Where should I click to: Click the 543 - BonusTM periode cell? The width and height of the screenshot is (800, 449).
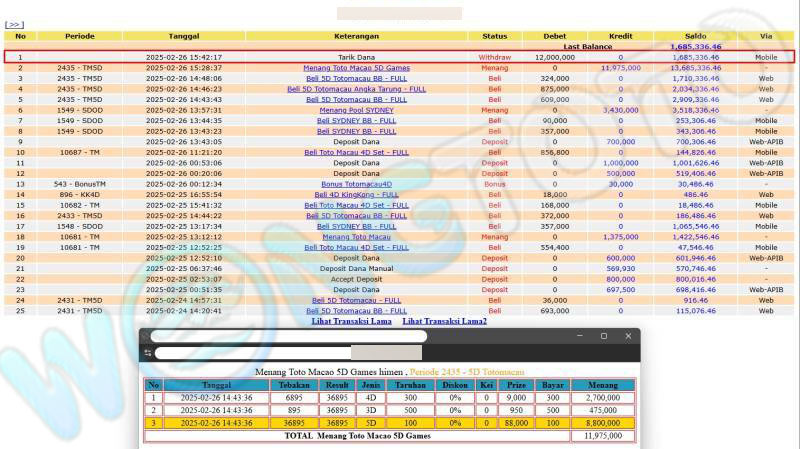[x=80, y=184]
